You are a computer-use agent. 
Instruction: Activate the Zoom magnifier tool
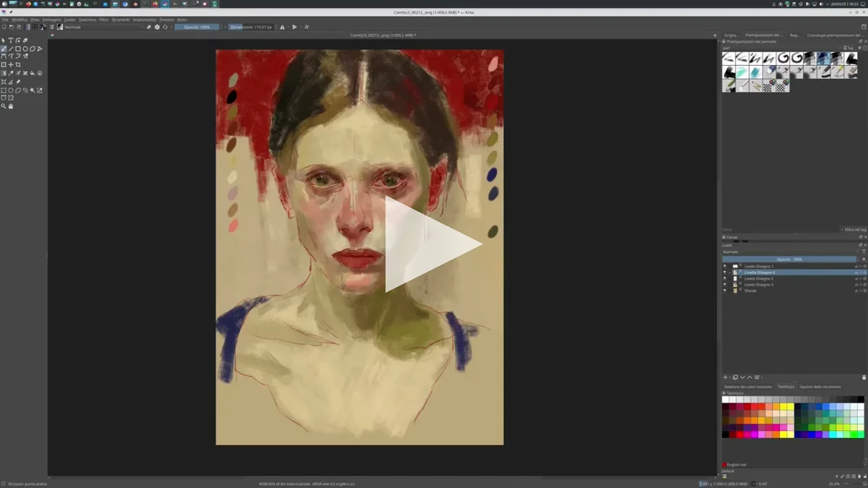[4, 106]
